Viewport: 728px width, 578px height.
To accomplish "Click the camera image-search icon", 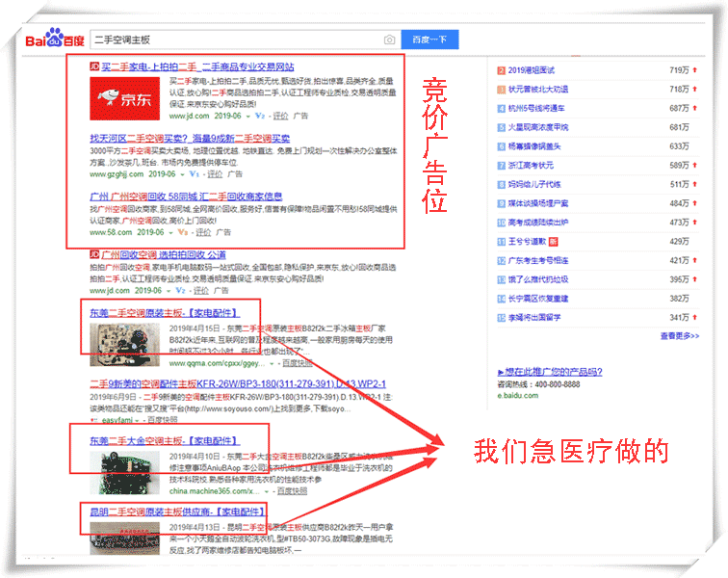I will tap(389, 39).
